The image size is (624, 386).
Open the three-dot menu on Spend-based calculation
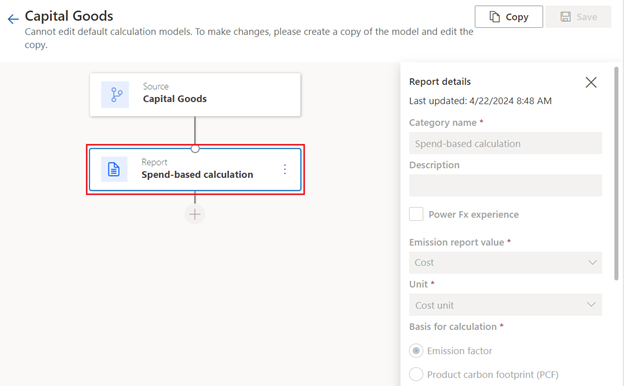[x=285, y=169]
